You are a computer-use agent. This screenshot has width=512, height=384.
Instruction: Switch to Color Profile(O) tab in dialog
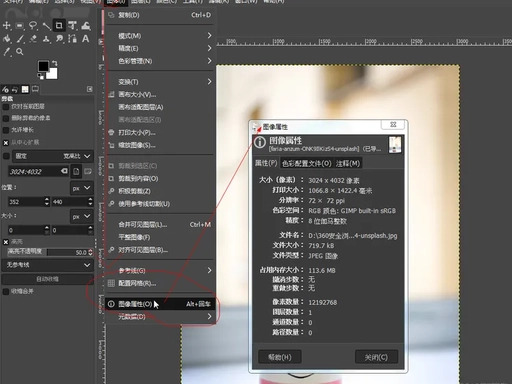click(306, 163)
